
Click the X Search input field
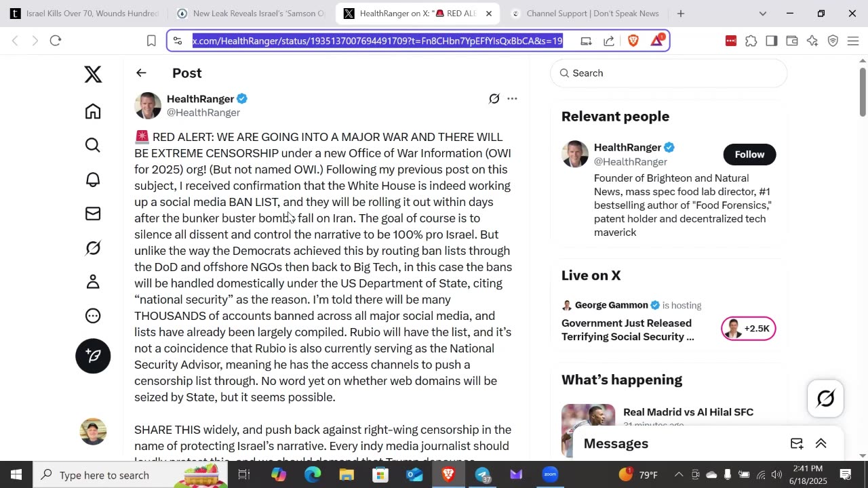(x=669, y=73)
